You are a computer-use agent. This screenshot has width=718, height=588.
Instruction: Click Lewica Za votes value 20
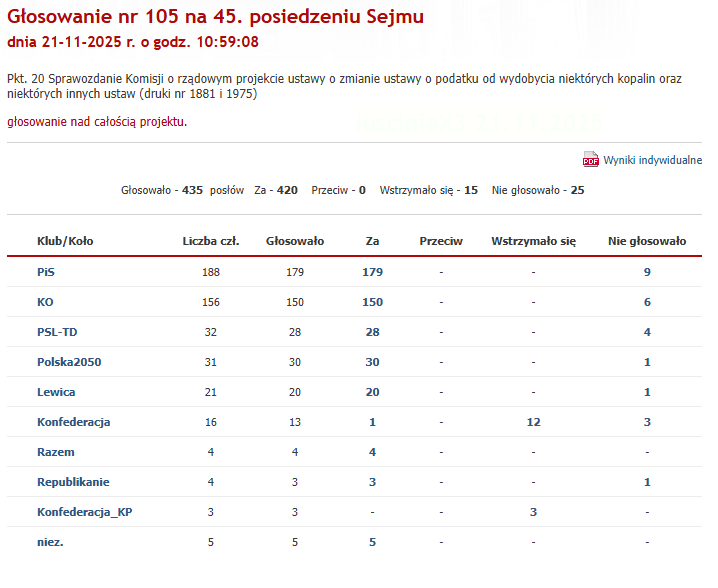[372, 392]
